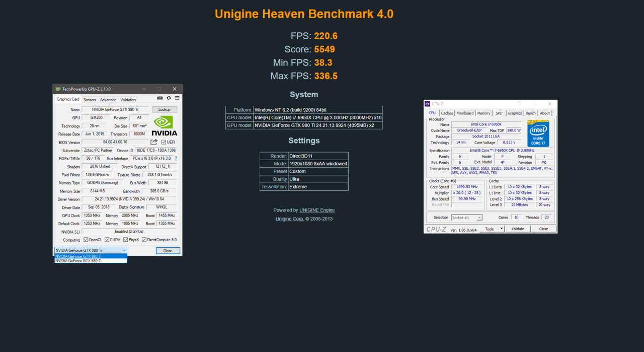Click the CPU-Z Validate button
The width and height of the screenshot is (644, 352).
point(518,229)
